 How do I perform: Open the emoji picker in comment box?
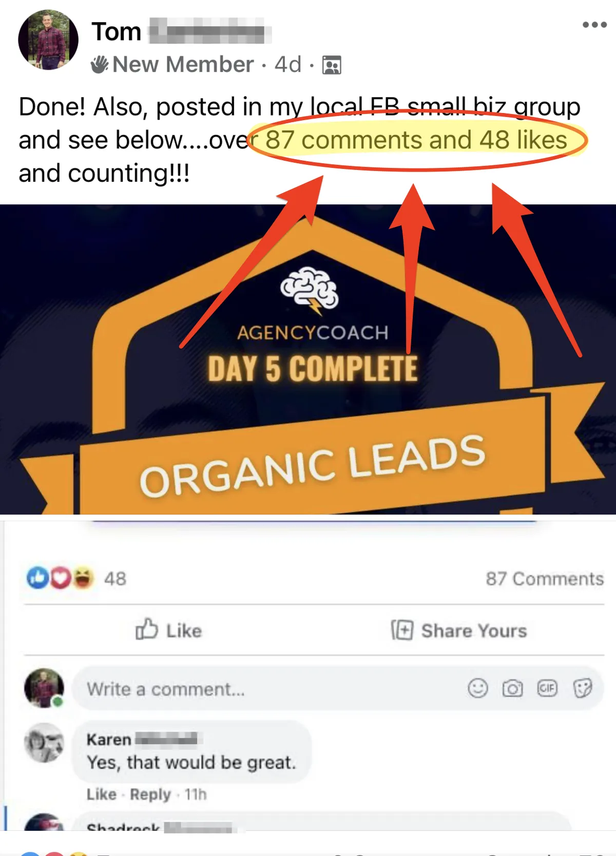[x=477, y=688]
